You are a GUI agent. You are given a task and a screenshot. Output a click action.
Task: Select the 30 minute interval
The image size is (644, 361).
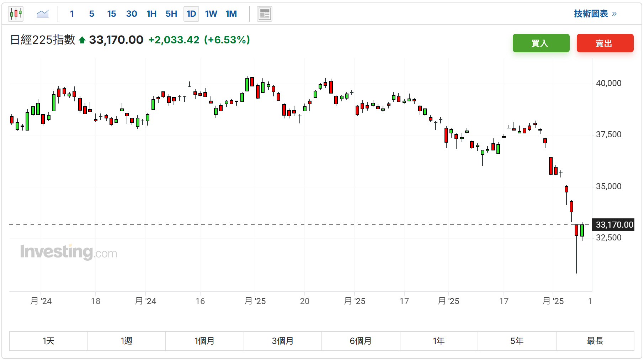[132, 14]
